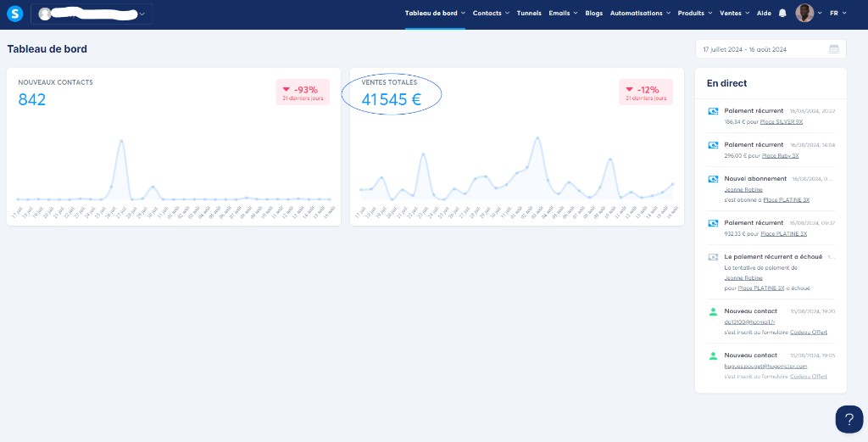The width and height of the screenshot is (868, 442).
Task: Click the date range field 17 juillet 2024
Action: point(771,49)
